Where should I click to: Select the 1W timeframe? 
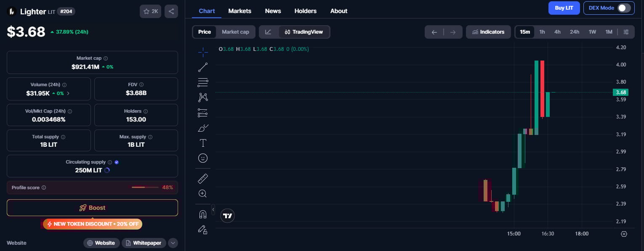592,32
